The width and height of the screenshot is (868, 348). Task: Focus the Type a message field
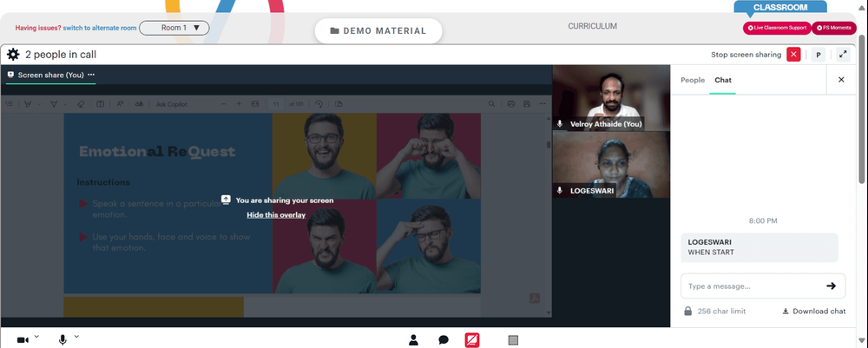click(753, 286)
